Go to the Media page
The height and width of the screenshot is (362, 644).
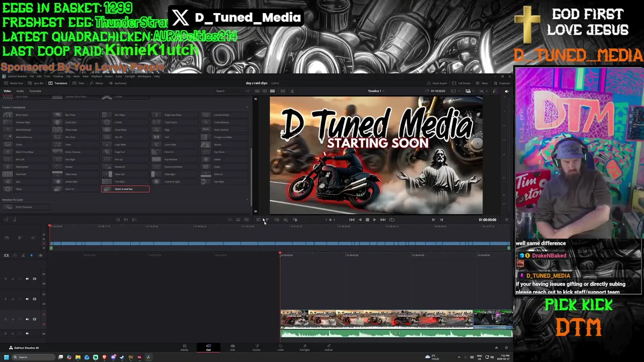coord(184,347)
